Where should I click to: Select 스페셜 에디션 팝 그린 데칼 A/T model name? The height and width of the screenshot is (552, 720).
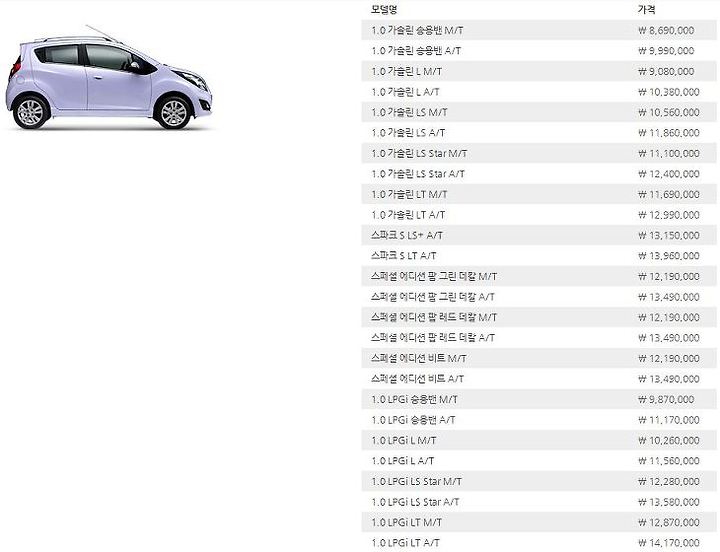coord(433,297)
